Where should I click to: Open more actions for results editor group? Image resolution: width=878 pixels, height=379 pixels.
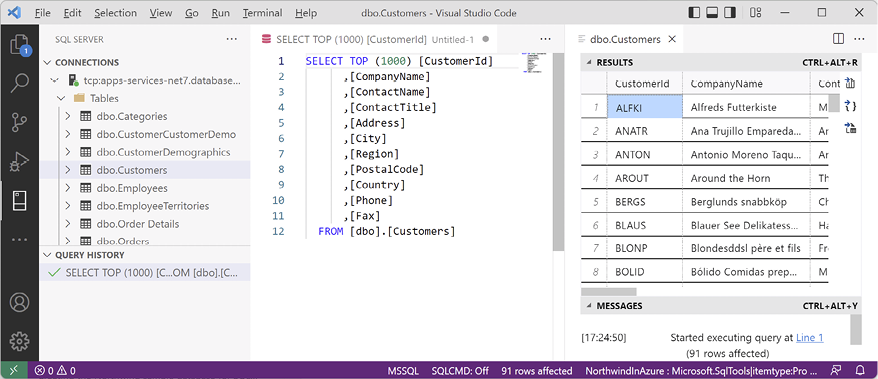(x=860, y=39)
